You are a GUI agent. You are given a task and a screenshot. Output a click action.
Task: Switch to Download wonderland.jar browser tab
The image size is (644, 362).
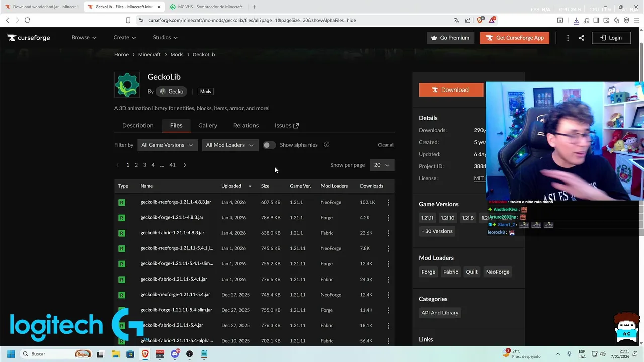click(x=42, y=7)
